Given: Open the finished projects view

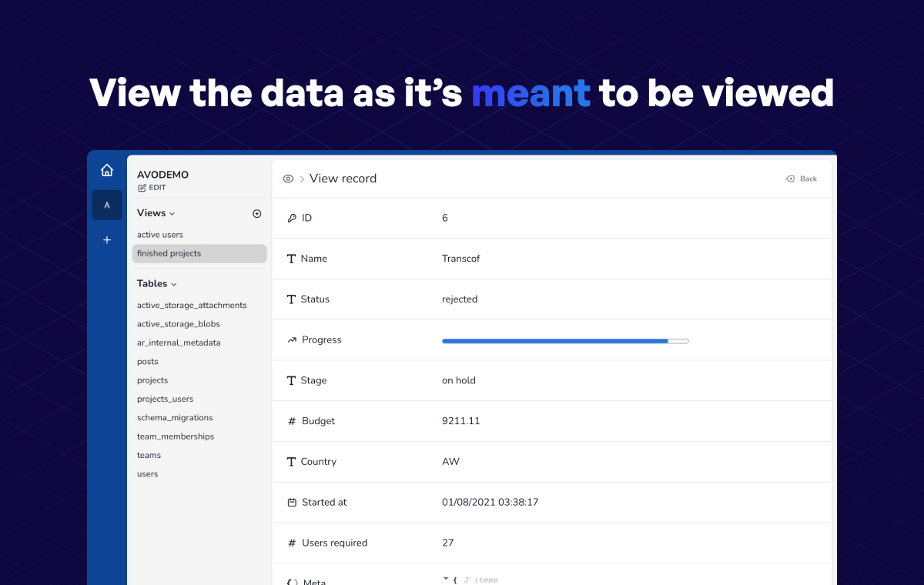Looking at the screenshot, I should coord(199,253).
